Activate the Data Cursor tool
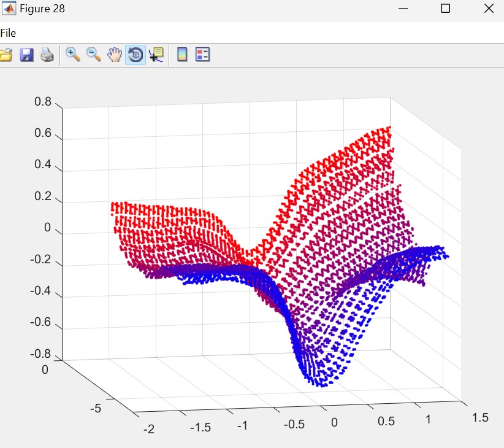Viewport: 504px width, 448px height. tap(156, 55)
